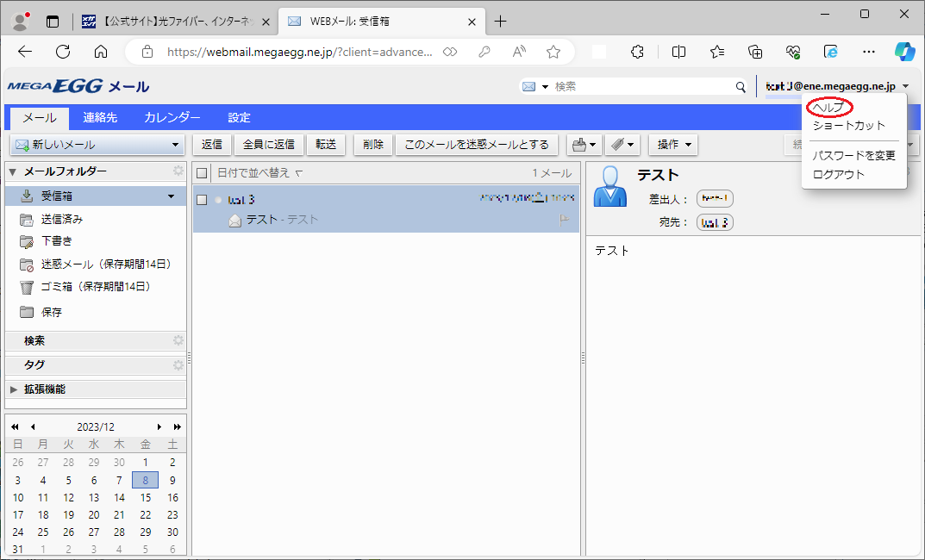This screenshot has width=925, height=560.
Task: Open the メールフォルダー gear settings icon
Action: pos(178,171)
